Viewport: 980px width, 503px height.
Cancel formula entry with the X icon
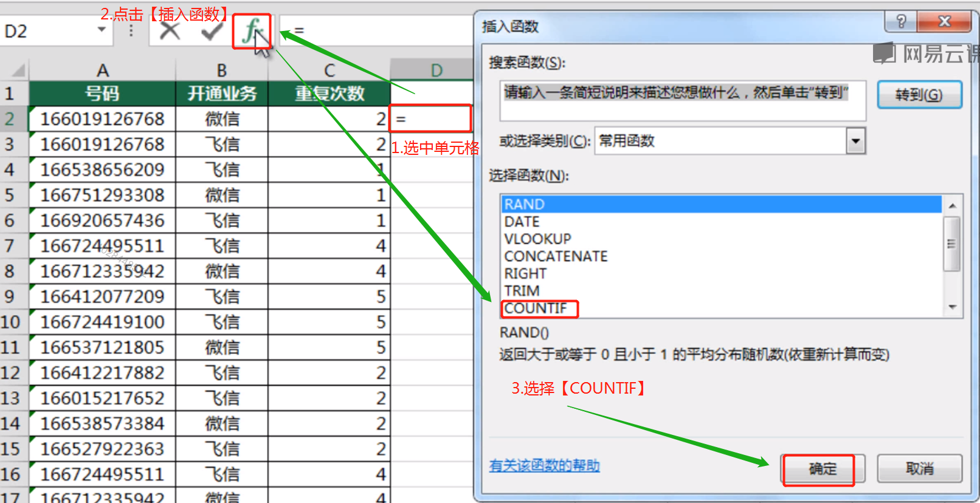[170, 30]
